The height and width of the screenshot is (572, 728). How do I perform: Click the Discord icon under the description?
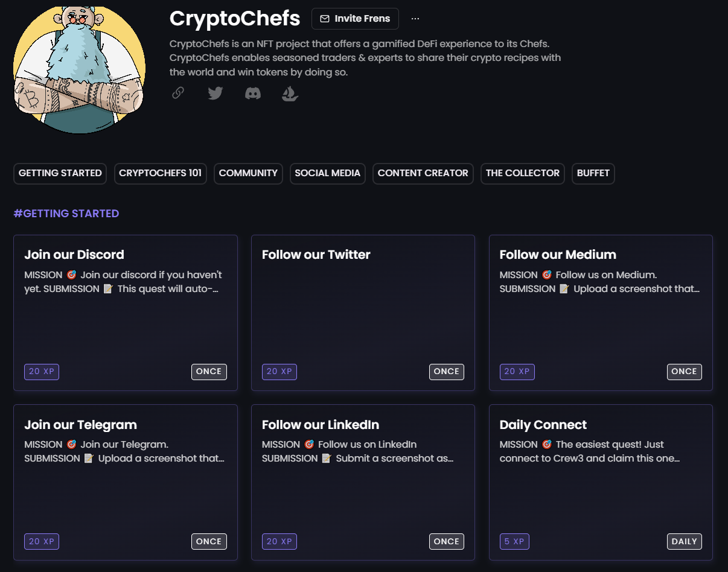tap(252, 93)
